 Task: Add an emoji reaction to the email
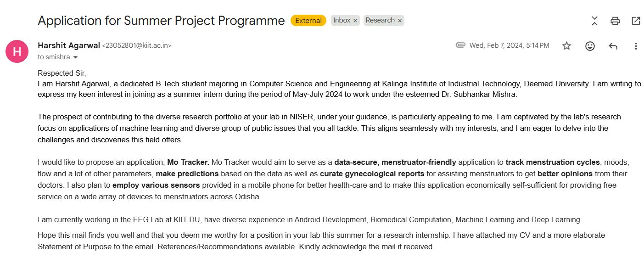pyautogui.click(x=590, y=46)
